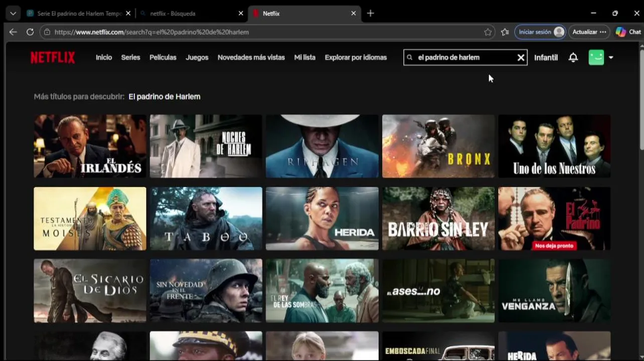Image resolution: width=644 pixels, height=361 pixels.
Task: Click the green profile avatar
Action: pos(596,58)
